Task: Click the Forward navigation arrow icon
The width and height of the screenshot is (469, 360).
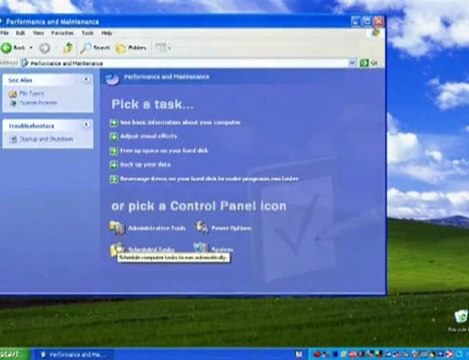Action: (45, 48)
